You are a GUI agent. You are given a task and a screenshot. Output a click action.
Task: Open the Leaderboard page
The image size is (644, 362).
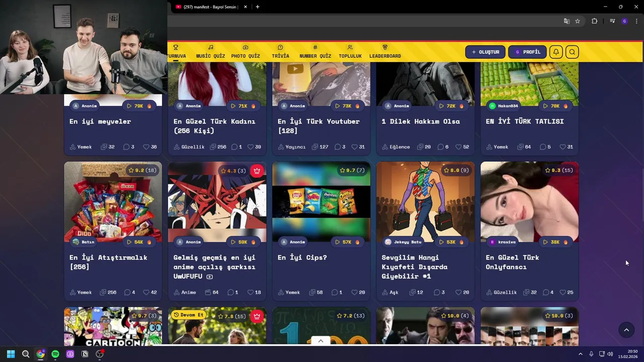(385, 52)
